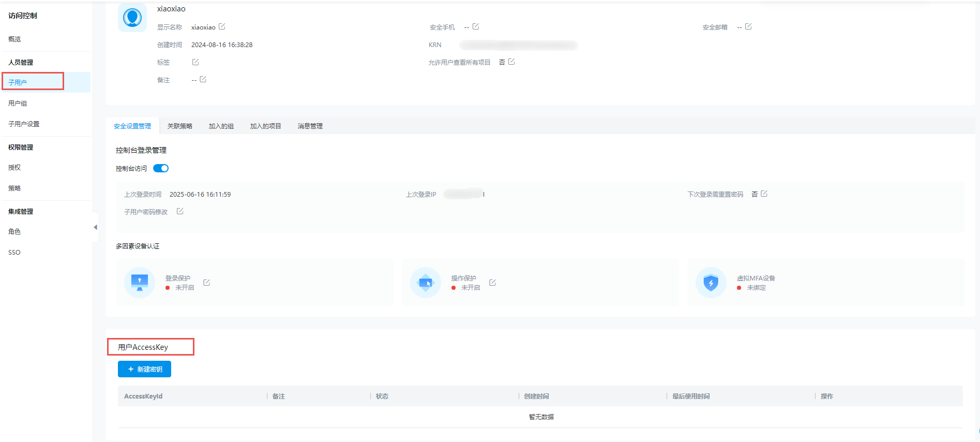The height and width of the screenshot is (442, 980).
Task: Edit the sub-user password
Action: pos(180,211)
